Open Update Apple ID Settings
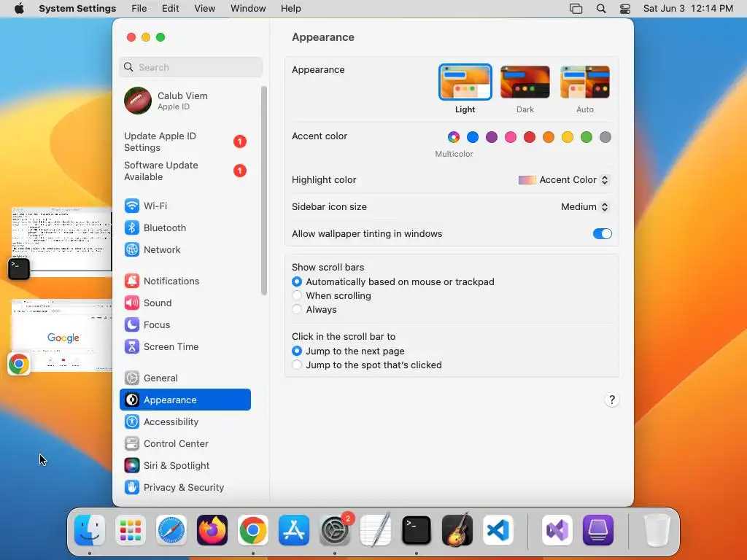The height and width of the screenshot is (560, 747). point(185,142)
